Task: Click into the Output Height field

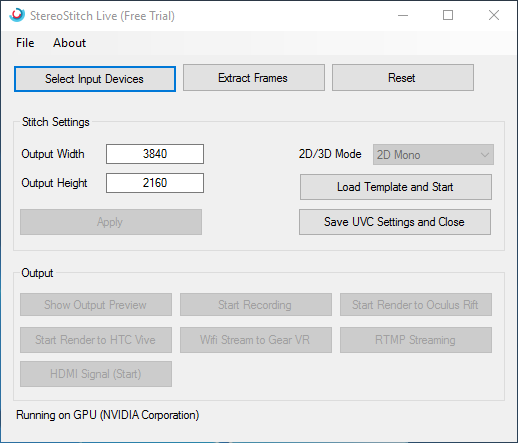Action: [x=155, y=183]
